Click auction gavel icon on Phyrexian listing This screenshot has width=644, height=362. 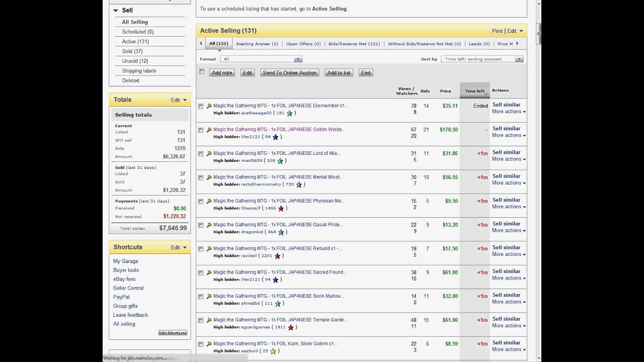pos(209,201)
